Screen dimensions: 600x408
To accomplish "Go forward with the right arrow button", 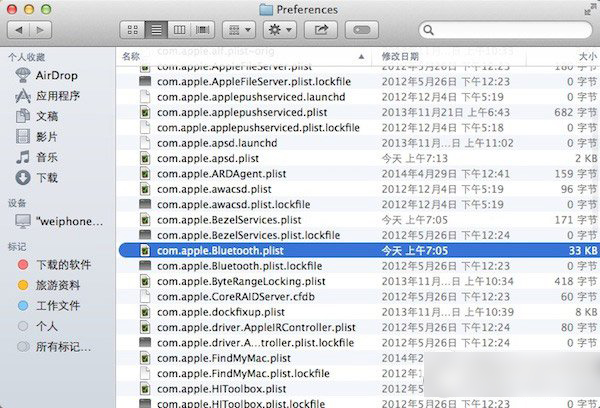I will [x=41, y=30].
